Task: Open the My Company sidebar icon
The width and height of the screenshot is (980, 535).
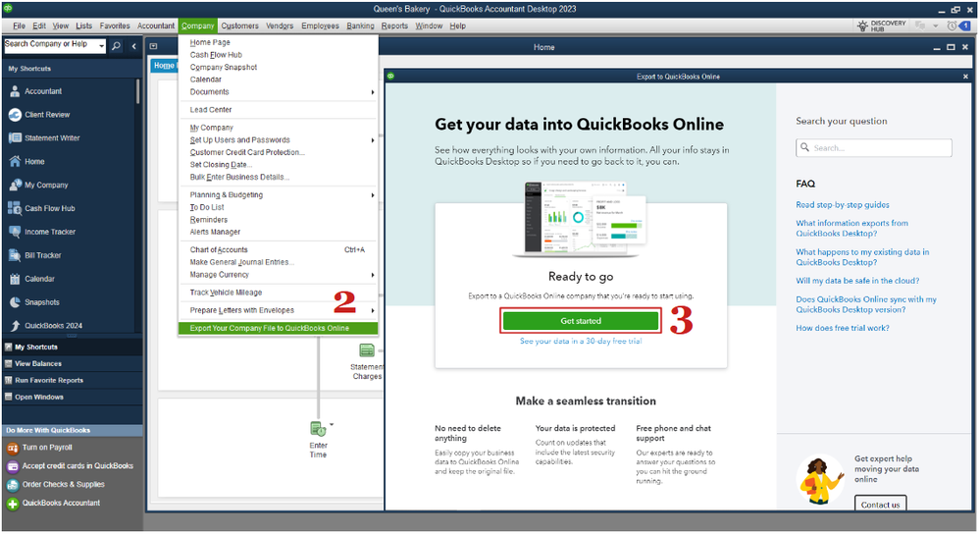Action: pos(15,186)
